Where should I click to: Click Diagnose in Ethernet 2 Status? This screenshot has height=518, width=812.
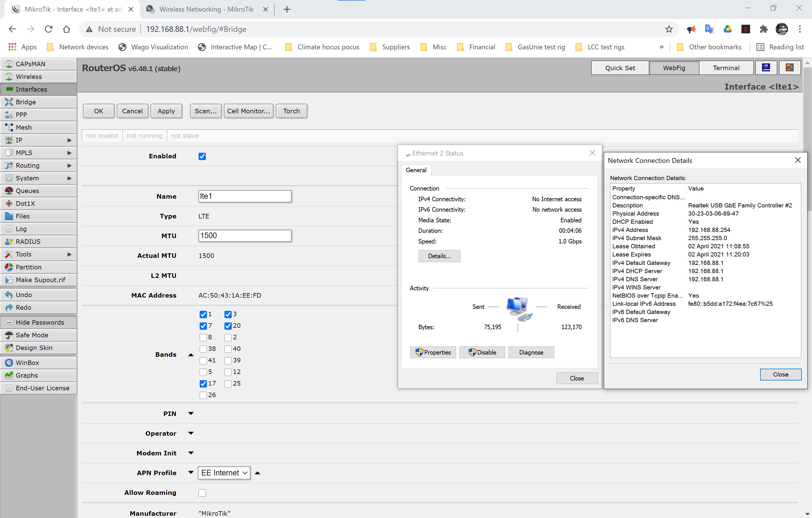pos(531,353)
